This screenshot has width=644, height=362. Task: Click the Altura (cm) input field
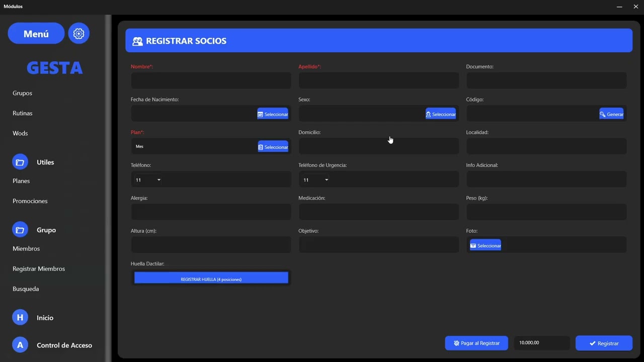tap(211, 245)
